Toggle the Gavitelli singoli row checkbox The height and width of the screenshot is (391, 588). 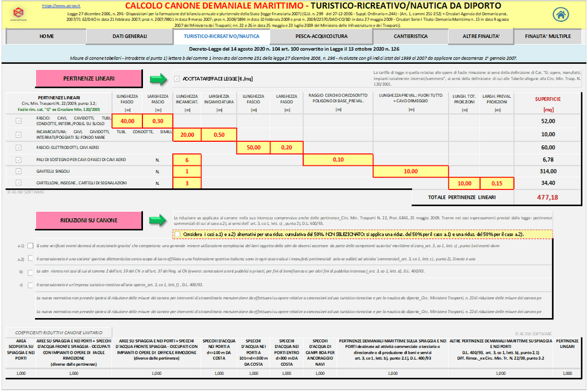tap(19, 171)
